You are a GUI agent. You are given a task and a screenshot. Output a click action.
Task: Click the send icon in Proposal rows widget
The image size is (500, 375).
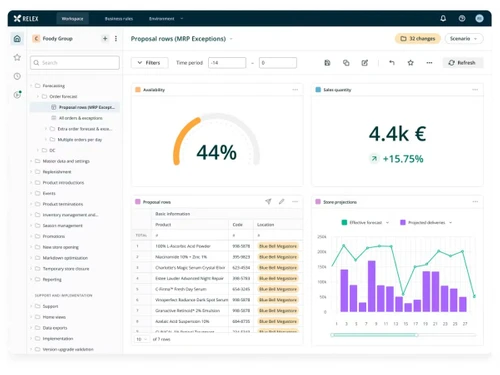268,201
